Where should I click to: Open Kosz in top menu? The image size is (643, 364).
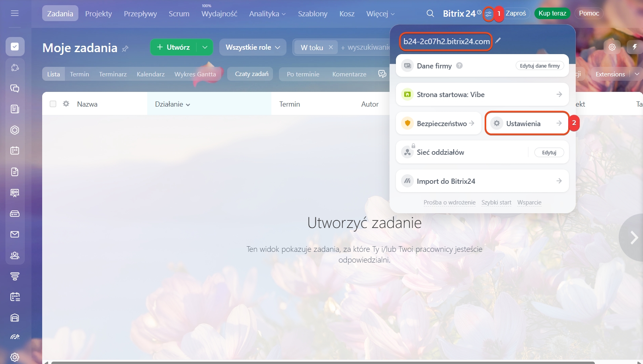point(347,14)
